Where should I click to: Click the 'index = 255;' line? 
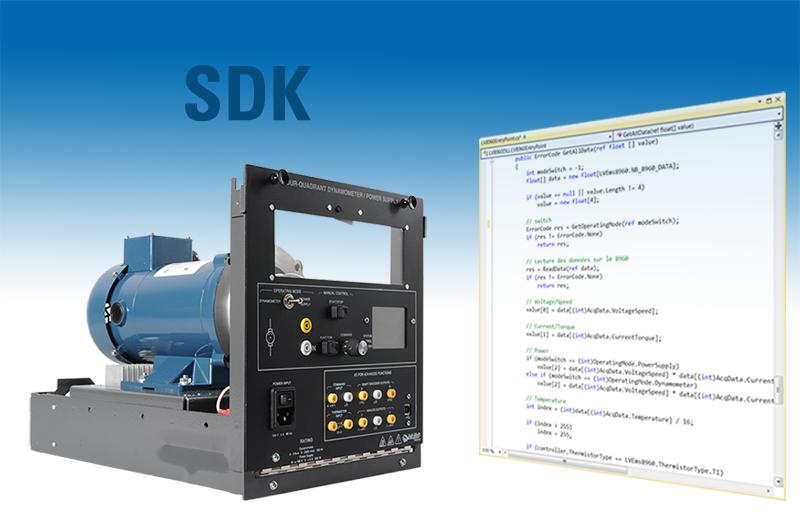point(554,434)
